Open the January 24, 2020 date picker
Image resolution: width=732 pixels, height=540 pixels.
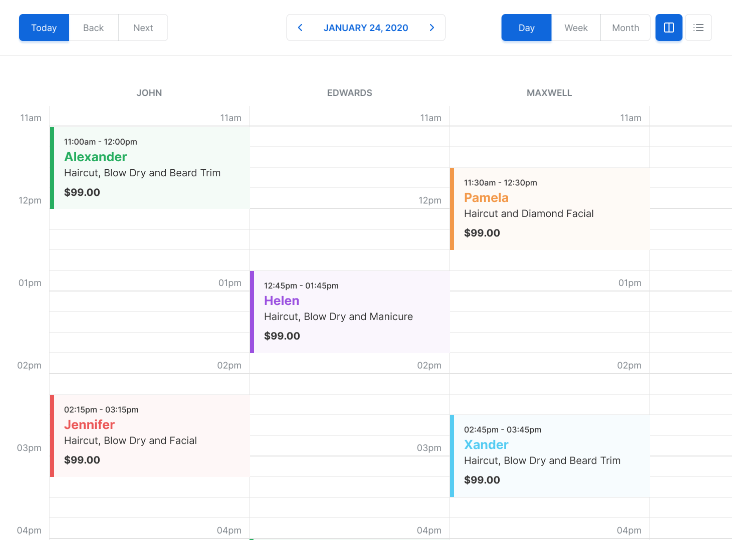(x=366, y=28)
